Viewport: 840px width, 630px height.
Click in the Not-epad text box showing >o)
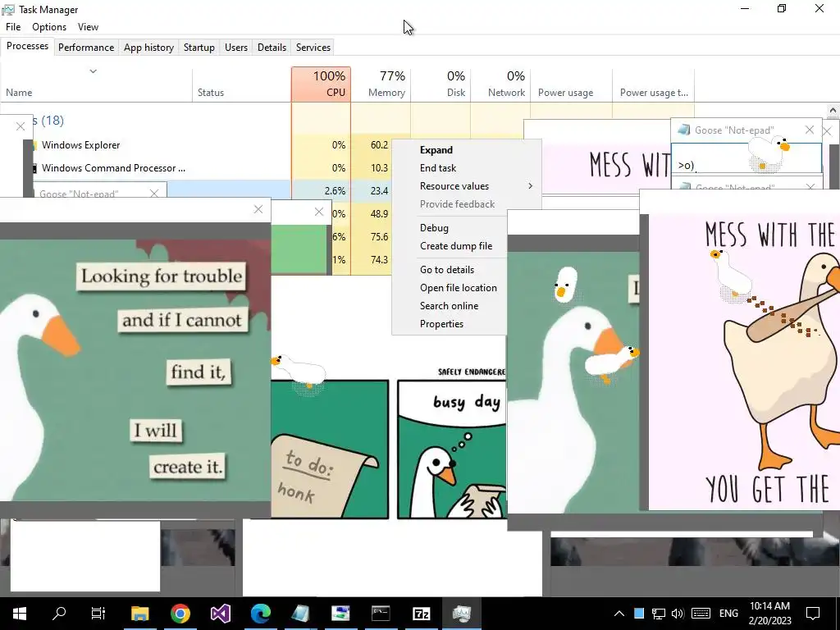pyautogui.click(x=746, y=158)
